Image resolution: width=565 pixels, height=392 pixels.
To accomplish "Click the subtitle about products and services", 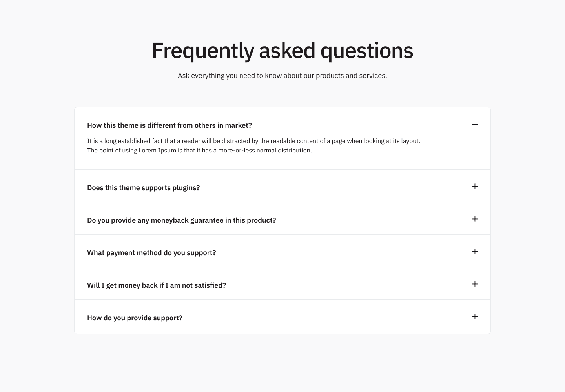I will click(282, 75).
